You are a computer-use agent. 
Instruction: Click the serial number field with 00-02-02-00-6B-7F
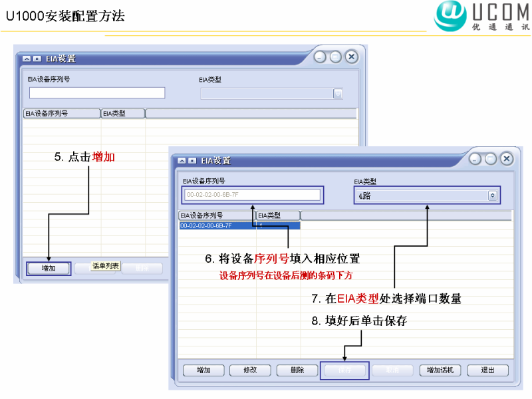coord(253,195)
